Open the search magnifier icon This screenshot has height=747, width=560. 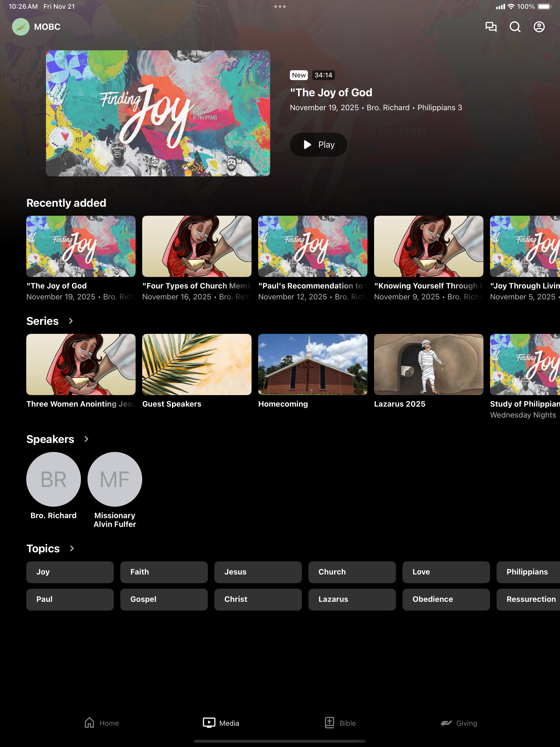(515, 27)
